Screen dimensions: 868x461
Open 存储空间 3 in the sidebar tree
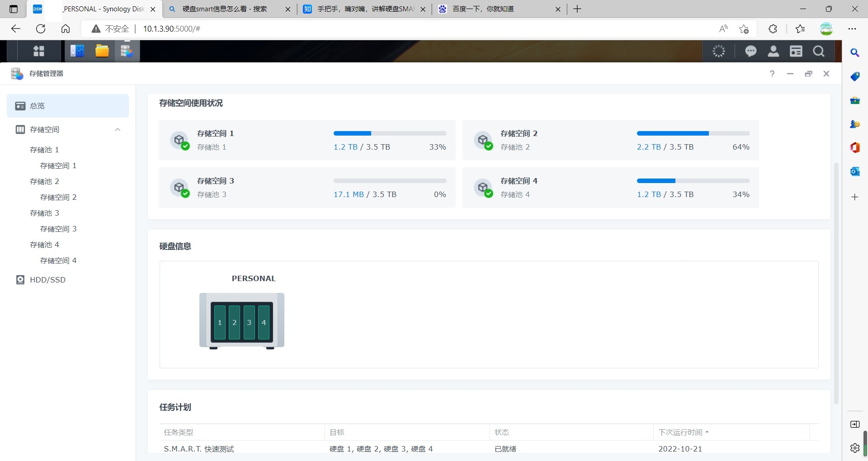click(58, 229)
